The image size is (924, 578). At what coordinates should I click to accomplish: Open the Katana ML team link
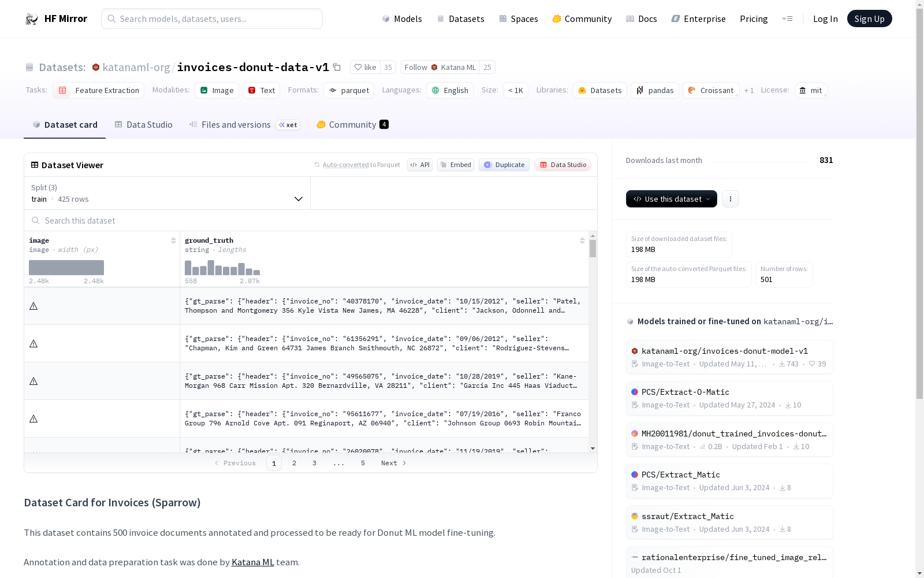pos(253,562)
